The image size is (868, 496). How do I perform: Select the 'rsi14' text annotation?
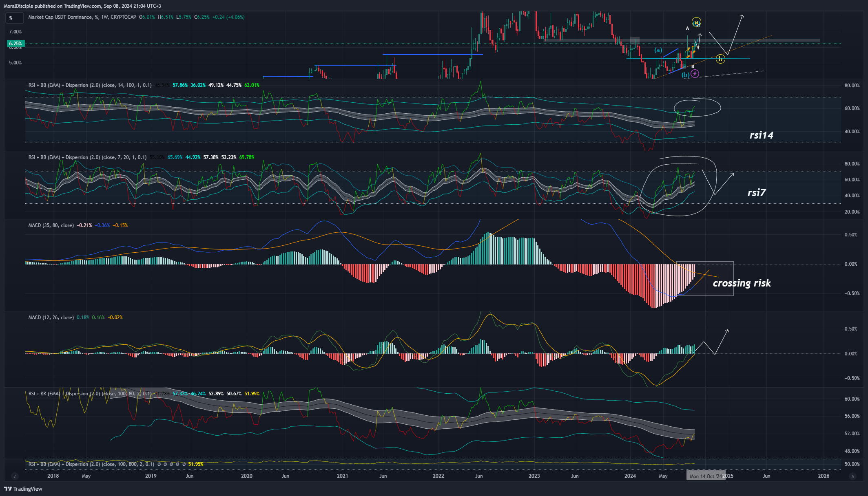[761, 135]
